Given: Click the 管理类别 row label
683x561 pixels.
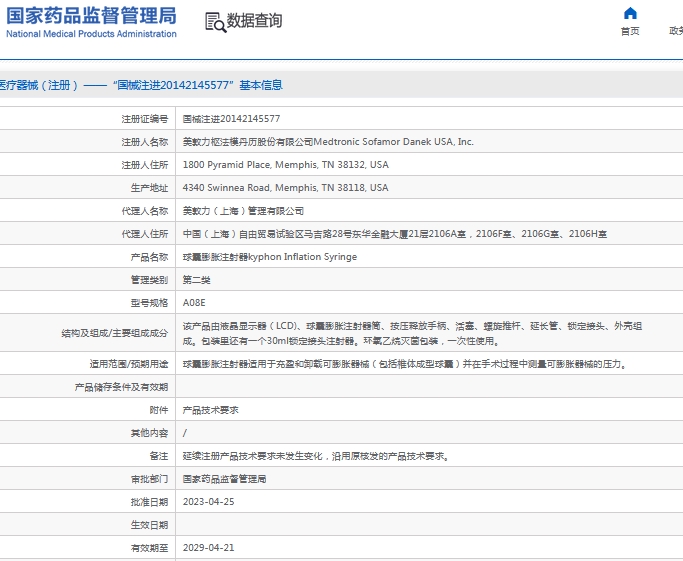Looking at the screenshot, I should click(x=149, y=280).
